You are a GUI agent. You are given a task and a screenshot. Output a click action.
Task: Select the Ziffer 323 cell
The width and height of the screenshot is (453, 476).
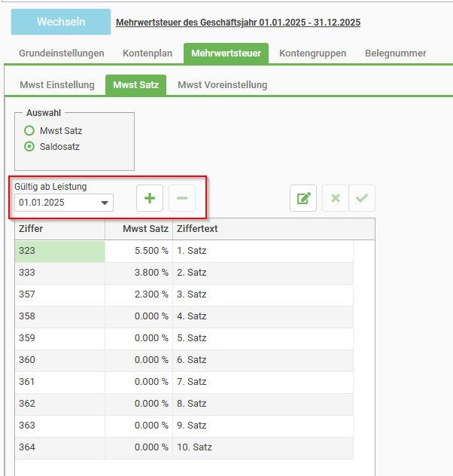[59, 251]
